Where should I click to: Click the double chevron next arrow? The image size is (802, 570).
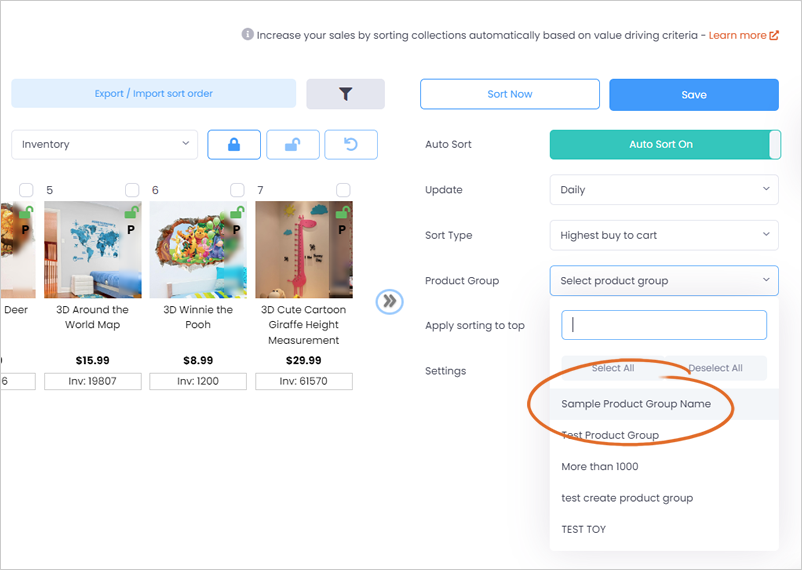(389, 301)
